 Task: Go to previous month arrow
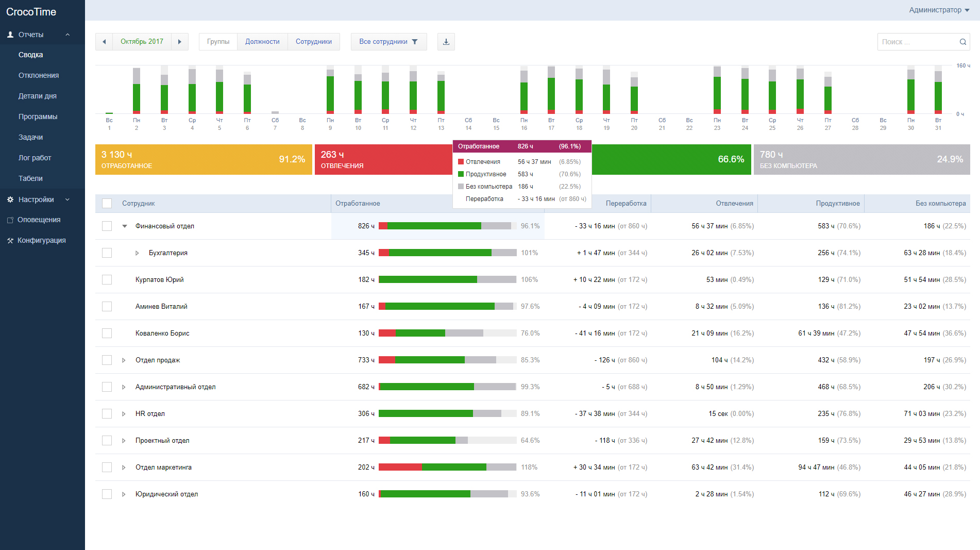tap(104, 42)
